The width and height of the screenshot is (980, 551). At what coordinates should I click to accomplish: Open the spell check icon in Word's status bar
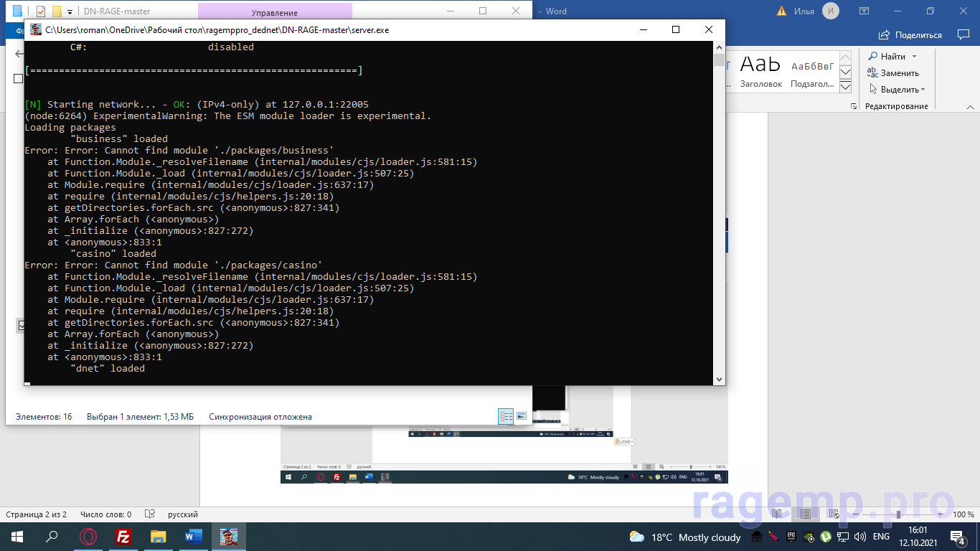150,514
